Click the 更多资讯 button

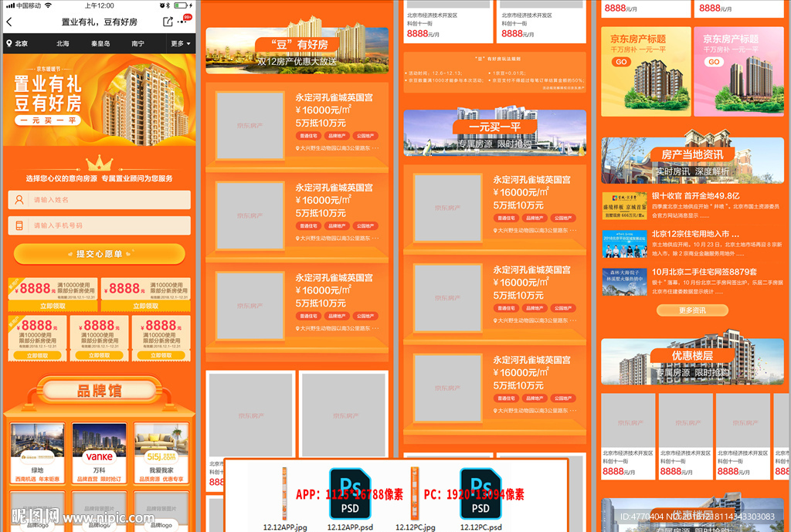(692, 310)
